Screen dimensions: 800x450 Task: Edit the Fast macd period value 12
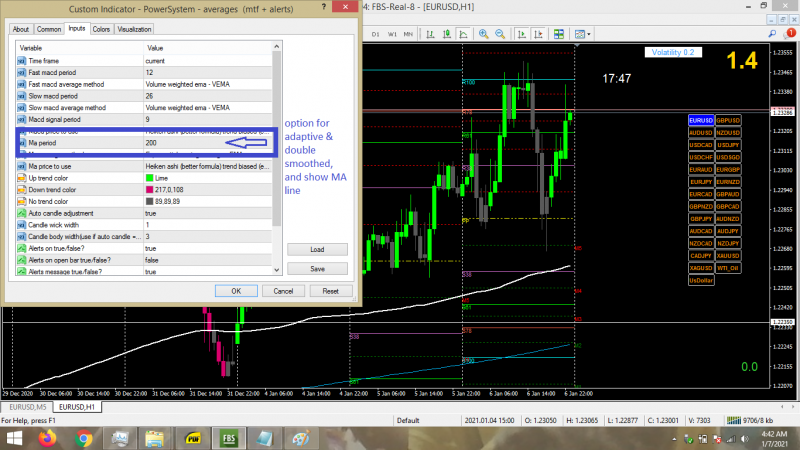click(x=208, y=72)
